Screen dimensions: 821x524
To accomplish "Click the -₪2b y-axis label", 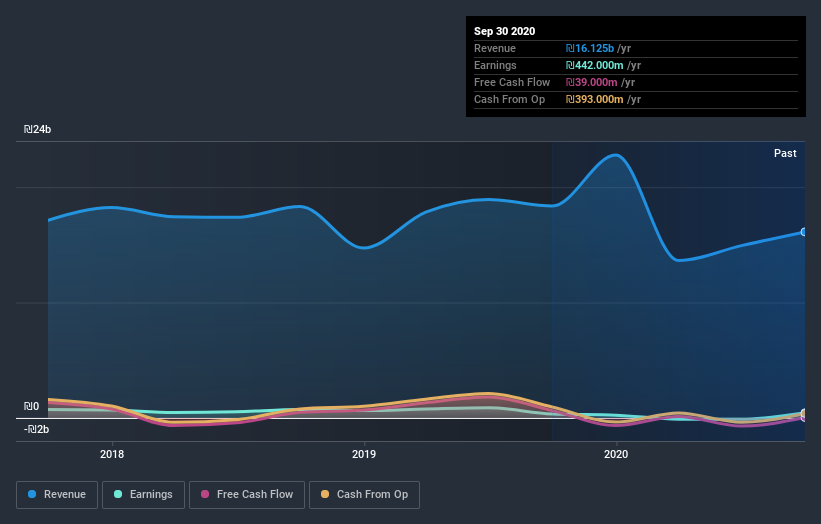I will 36,429.
